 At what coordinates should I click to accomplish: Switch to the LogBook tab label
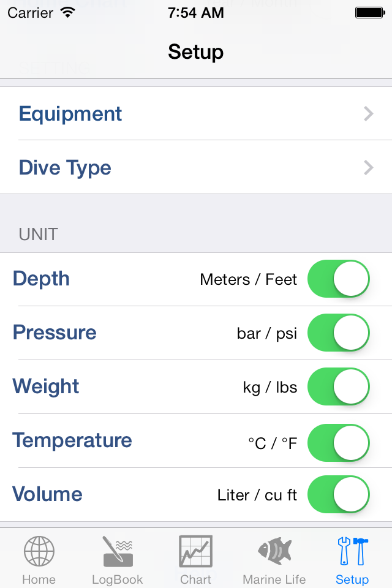[x=118, y=579]
